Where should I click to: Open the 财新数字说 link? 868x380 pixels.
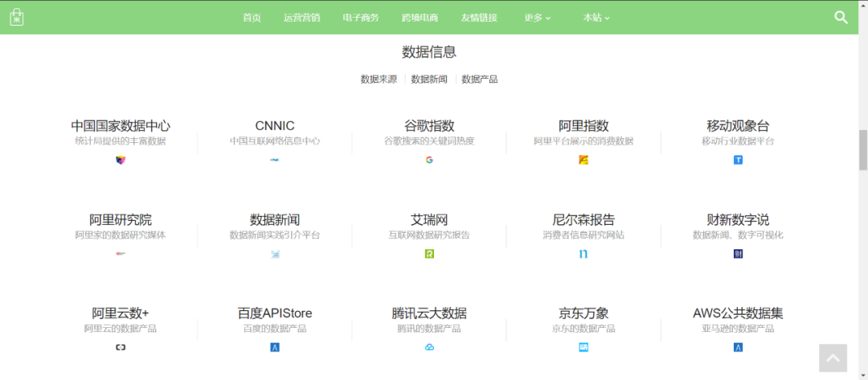click(x=738, y=219)
